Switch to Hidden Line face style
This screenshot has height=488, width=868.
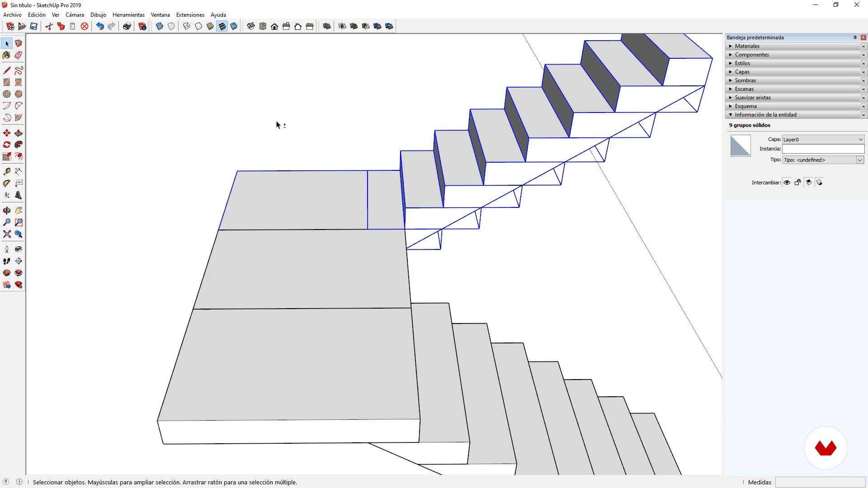(x=198, y=26)
